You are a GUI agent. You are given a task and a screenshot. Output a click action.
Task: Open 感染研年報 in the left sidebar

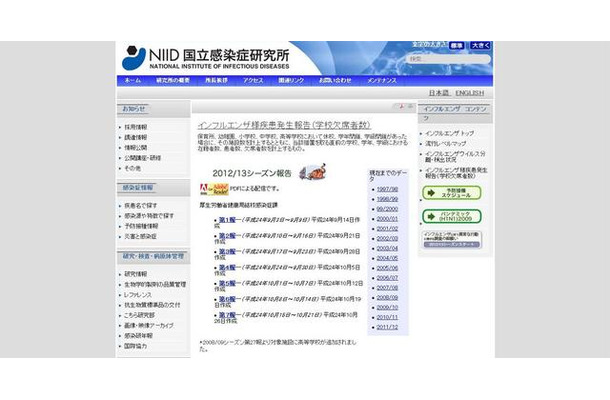138,335
